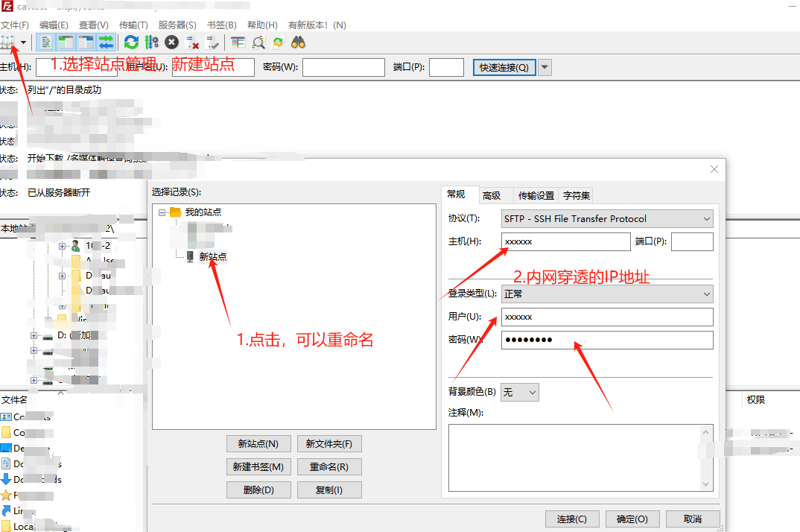The width and height of the screenshot is (800, 532).
Task: Switch to the 高级 tab
Action: tap(491, 196)
